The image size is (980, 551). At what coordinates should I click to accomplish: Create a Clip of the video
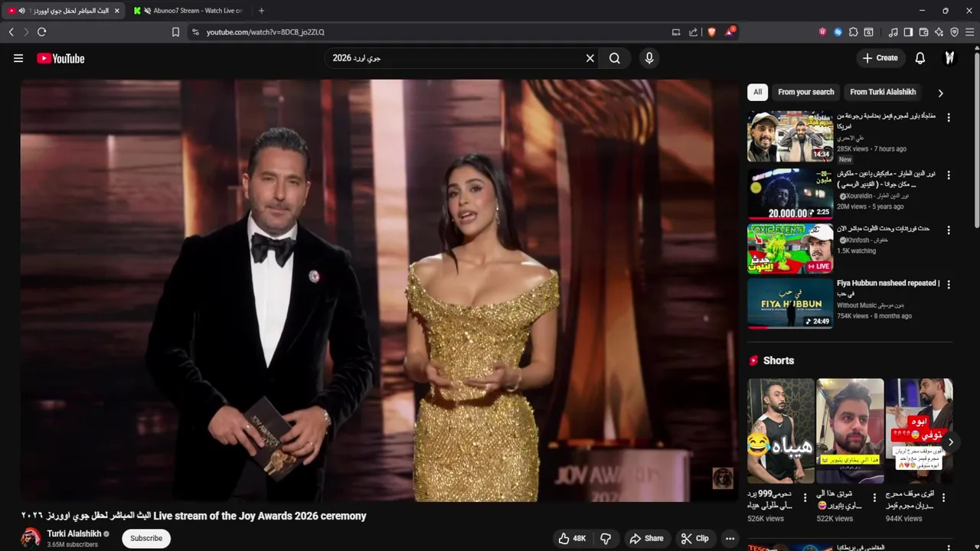(695, 539)
